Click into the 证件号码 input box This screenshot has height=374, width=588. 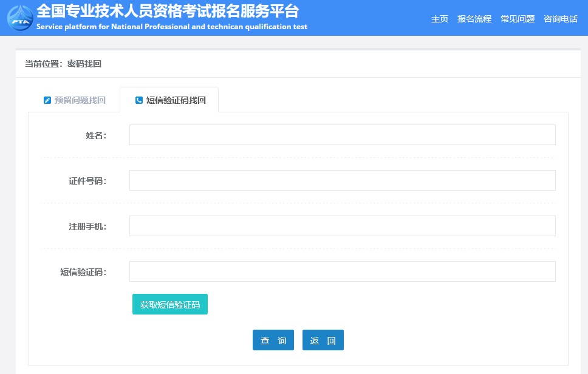[342, 180]
